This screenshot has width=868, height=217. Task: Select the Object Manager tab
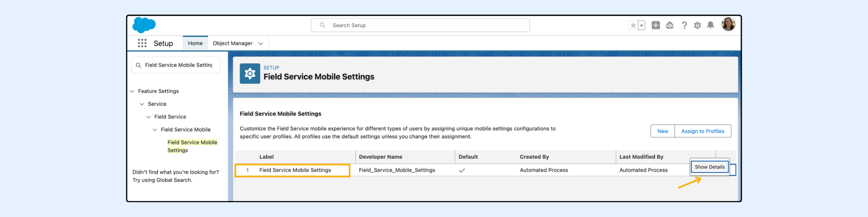232,43
